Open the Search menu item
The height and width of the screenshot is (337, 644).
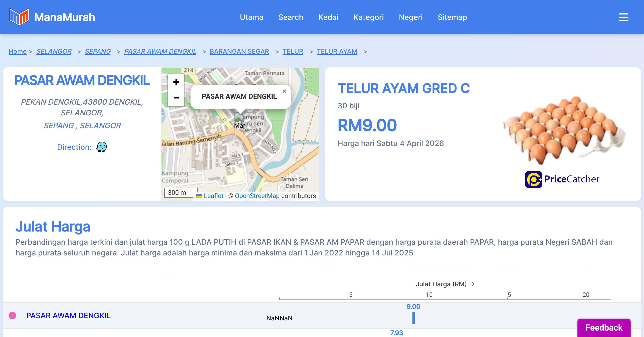click(291, 17)
